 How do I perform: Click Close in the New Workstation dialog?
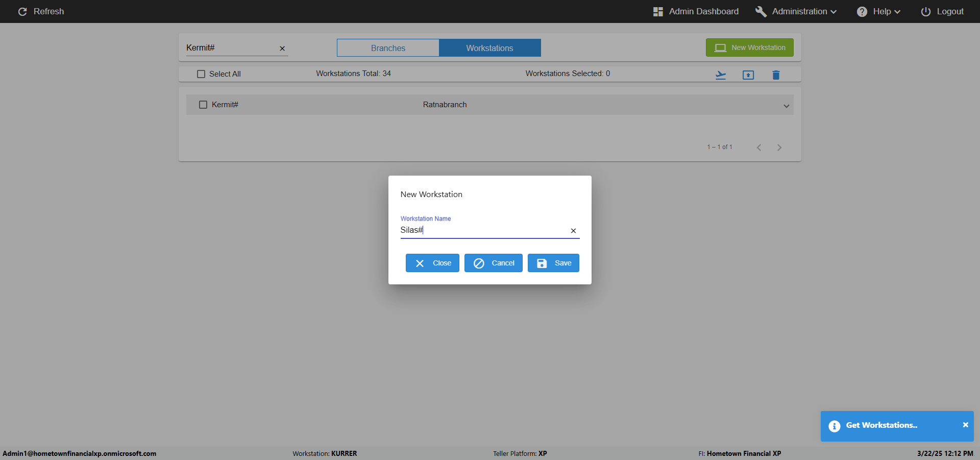432,263
